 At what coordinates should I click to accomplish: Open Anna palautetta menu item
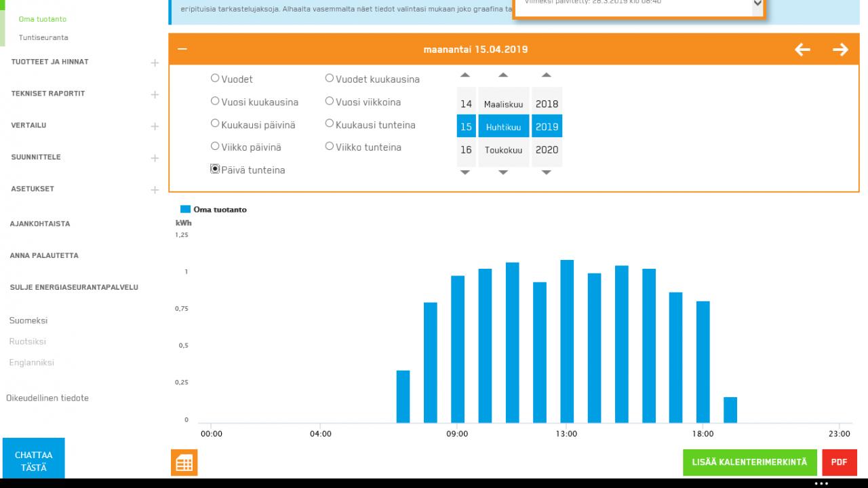(44, 256)
